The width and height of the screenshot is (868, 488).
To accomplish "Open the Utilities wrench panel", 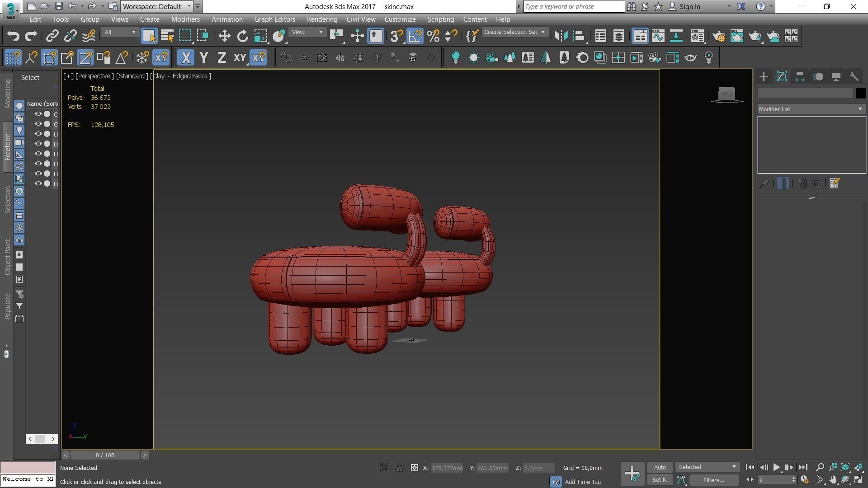I will (854, 77).
